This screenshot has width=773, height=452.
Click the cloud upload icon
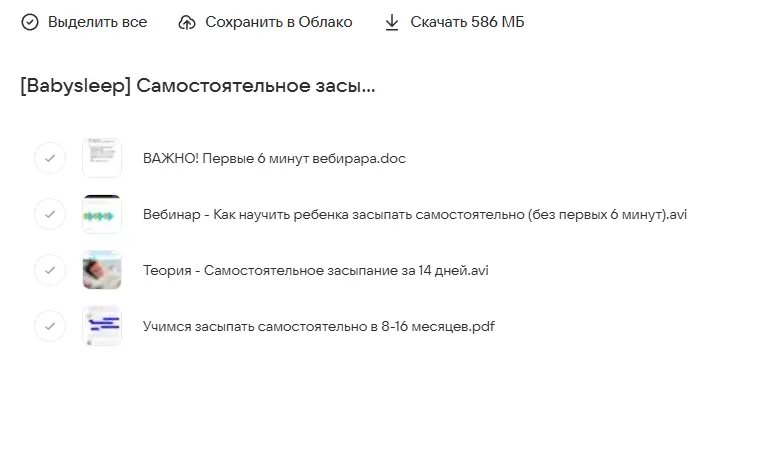(187, 22)
